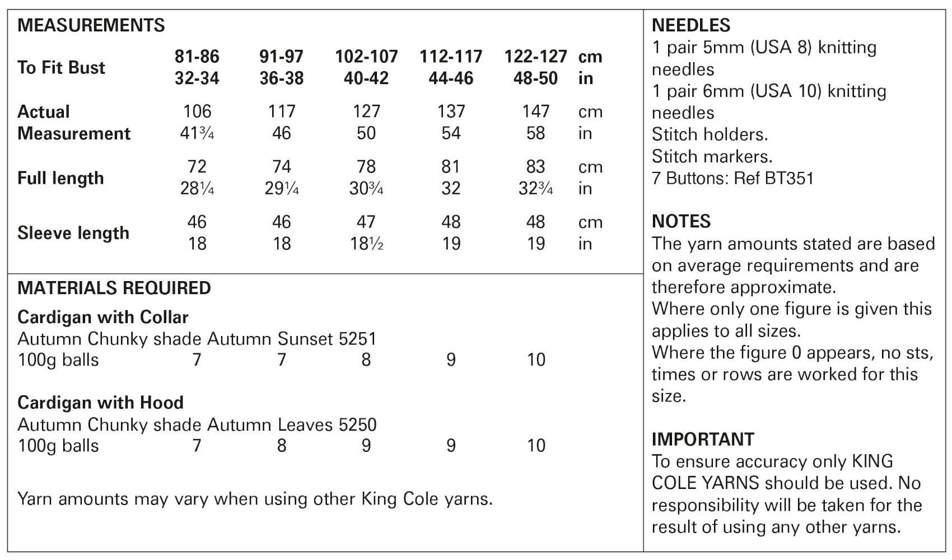Click the Sleeve length row label
Viewport: 952px width, 560px height.
pyautogui.click(x=73, y=233)
